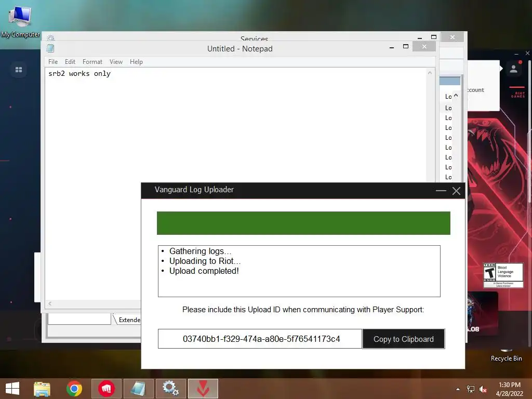Open Notepad Format menu

92,62
